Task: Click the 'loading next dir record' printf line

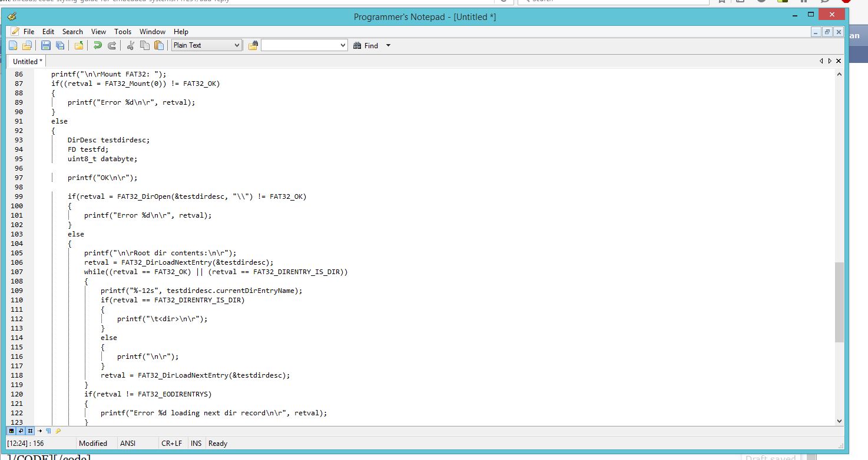Action: tap(214, 413)
